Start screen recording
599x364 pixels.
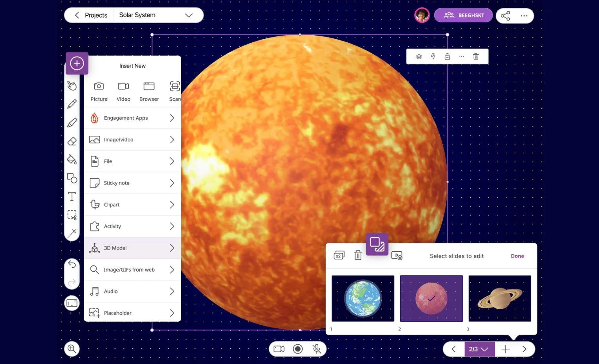click(298, 349)
